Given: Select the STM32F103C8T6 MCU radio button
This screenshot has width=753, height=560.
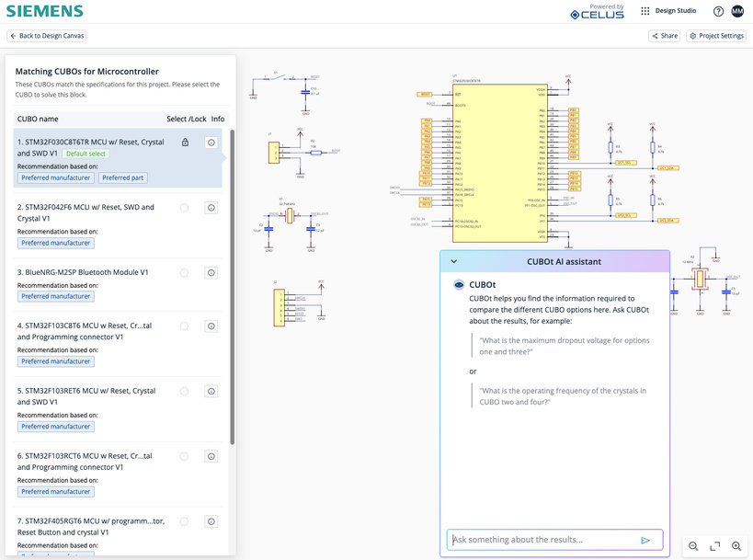Looking at the screenshot, I should point(184,326).
